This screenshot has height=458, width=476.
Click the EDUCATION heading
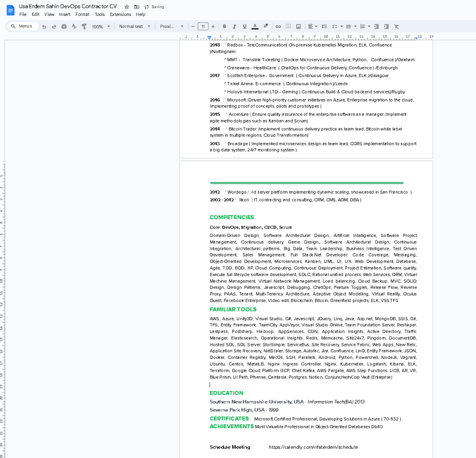coord(226,393)
